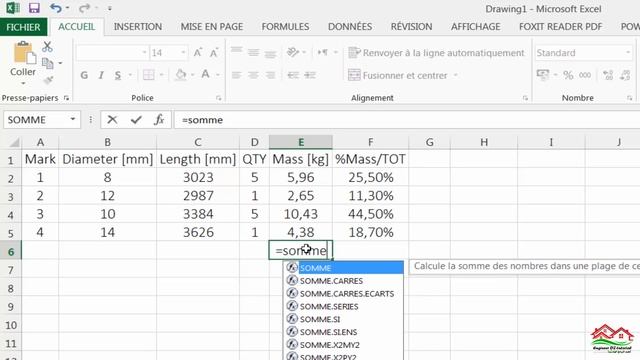Toggle underline S formatting

click(x=118, y=75)
